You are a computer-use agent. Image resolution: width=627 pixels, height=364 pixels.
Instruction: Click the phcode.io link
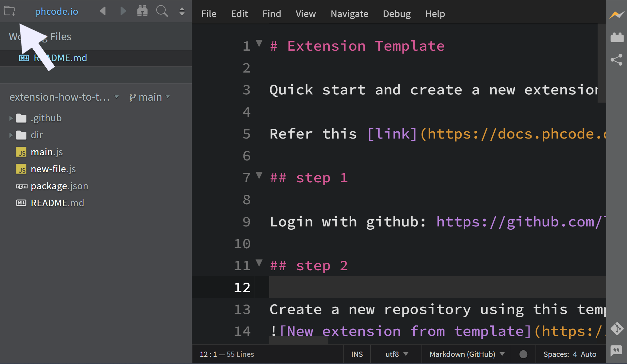pos(57,11)
